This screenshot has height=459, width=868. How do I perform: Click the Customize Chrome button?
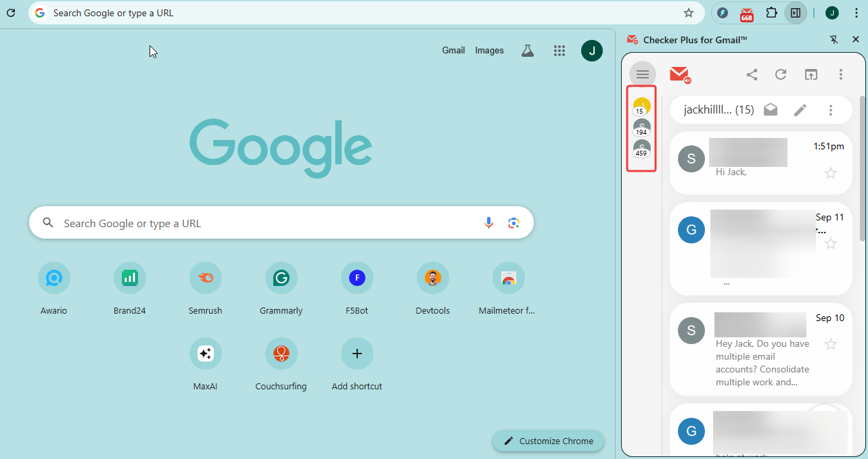[548, 441]
